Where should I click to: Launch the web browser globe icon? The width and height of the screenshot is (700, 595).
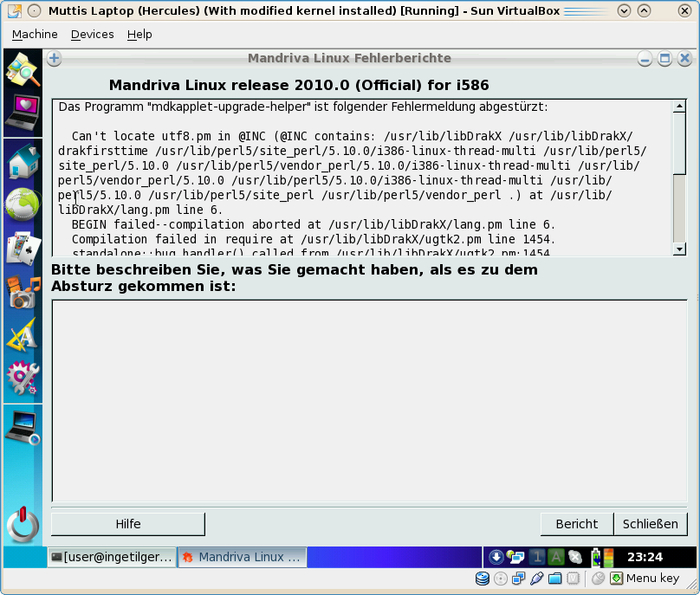(x=23, y=205)
